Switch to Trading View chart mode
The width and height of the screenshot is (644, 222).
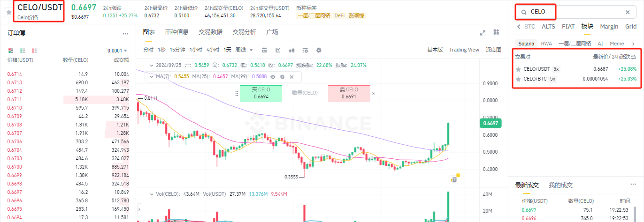[464, 50]
